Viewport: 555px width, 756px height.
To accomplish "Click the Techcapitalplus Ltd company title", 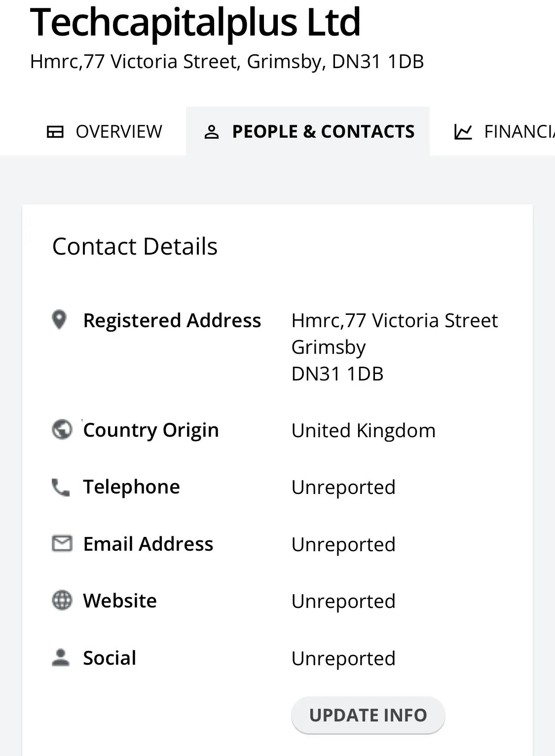I will click(x=195, y=22).
